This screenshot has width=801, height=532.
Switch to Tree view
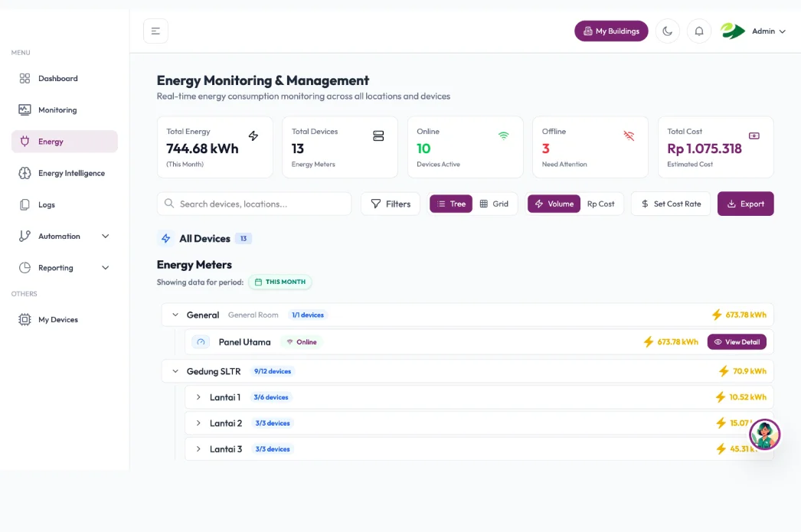(451, 204)
